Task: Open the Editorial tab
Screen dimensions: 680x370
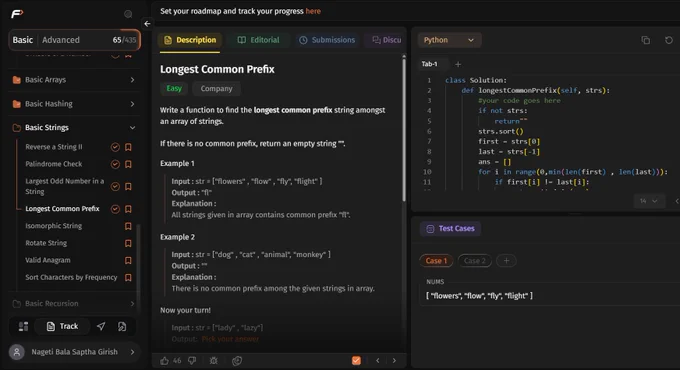Action: pos(258,40)
